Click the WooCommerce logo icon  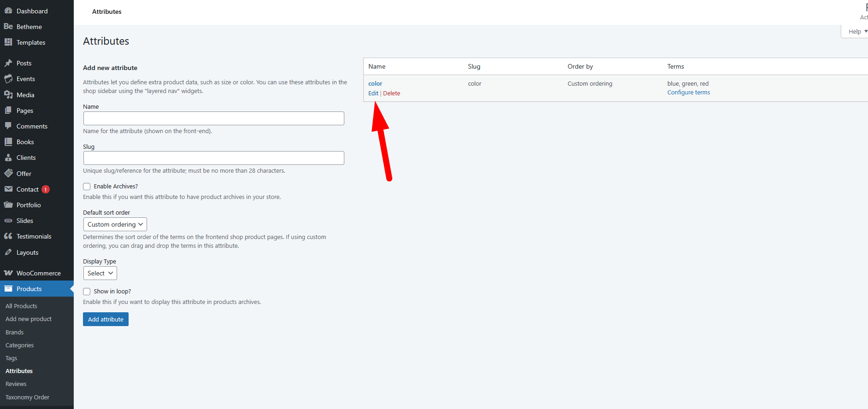[8, 273]
